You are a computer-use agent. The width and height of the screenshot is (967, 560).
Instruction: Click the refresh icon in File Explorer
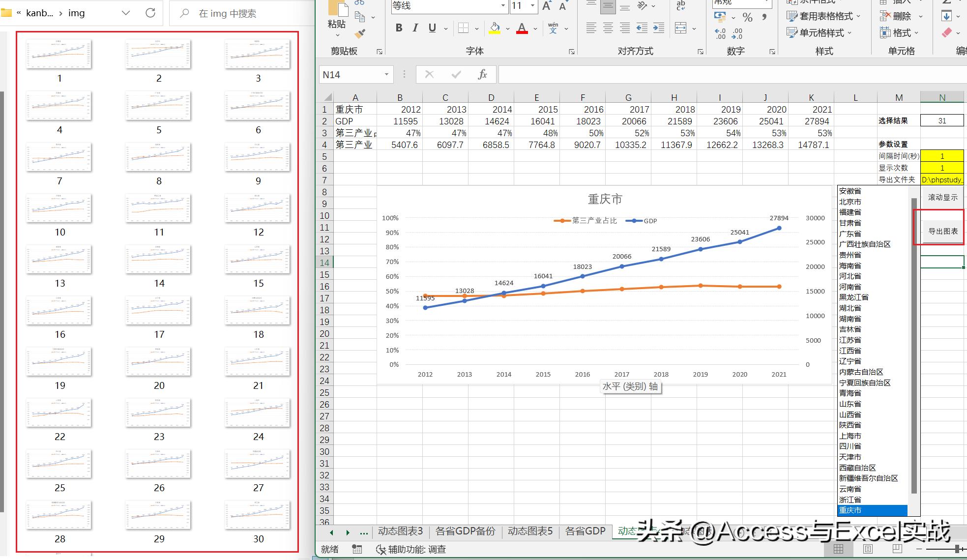tap(150, 13)
